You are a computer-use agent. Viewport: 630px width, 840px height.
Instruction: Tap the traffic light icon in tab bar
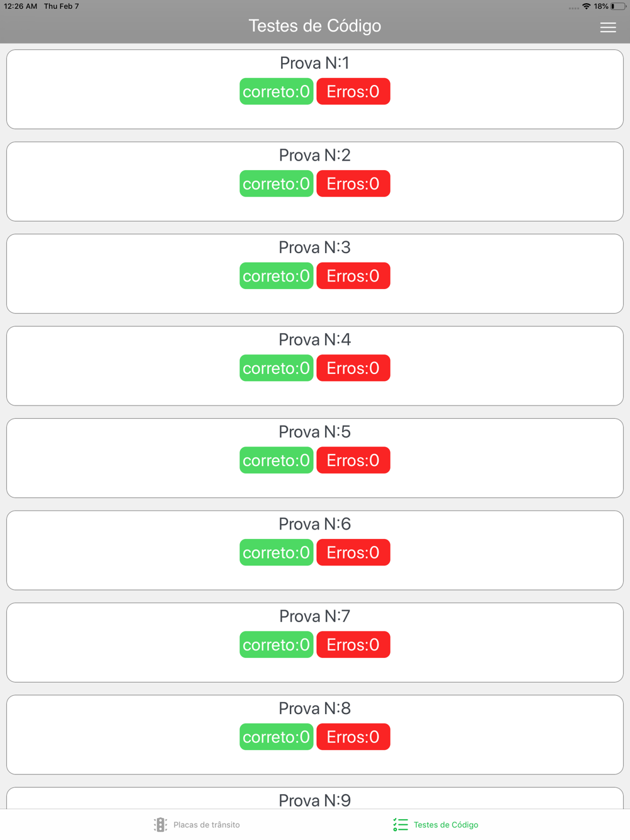click(x=160, y=824)
